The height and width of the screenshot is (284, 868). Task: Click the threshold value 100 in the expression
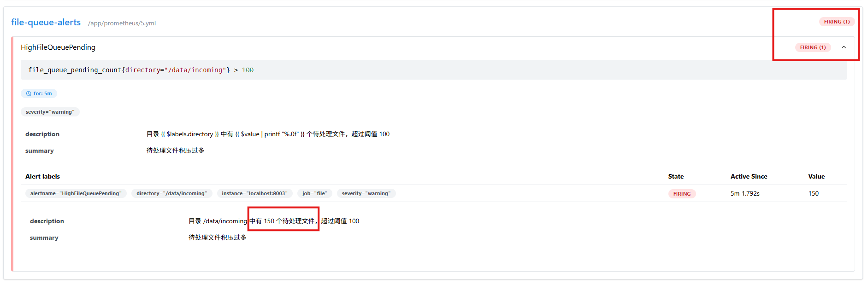[x=248, y=70]
